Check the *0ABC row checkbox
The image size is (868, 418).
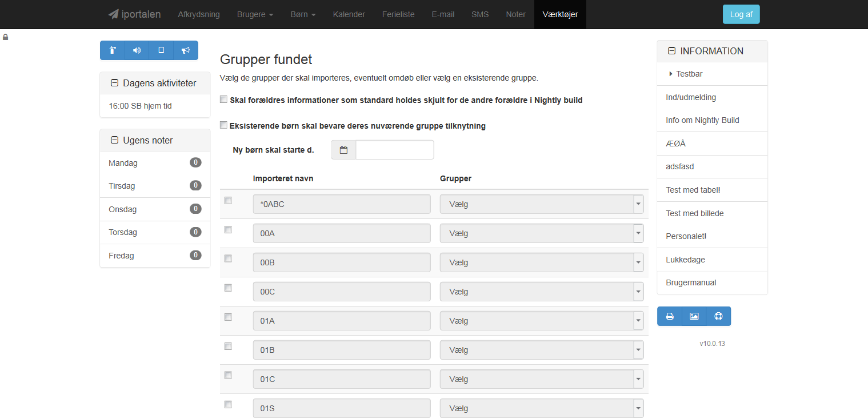coord(228,201)
